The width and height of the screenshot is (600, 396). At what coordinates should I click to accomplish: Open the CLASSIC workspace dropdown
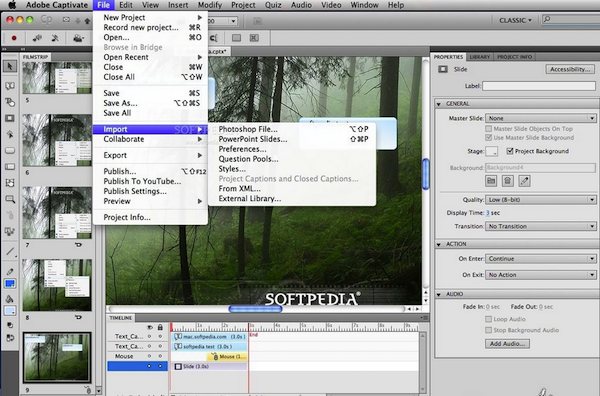point(515,20)
